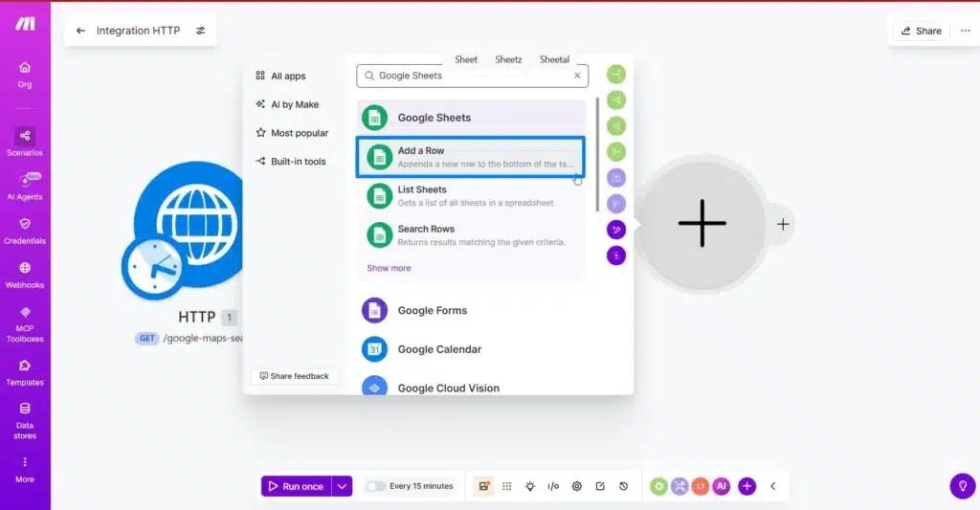Select the Built-in tools category
980x510 pixels.
[291, 162]
